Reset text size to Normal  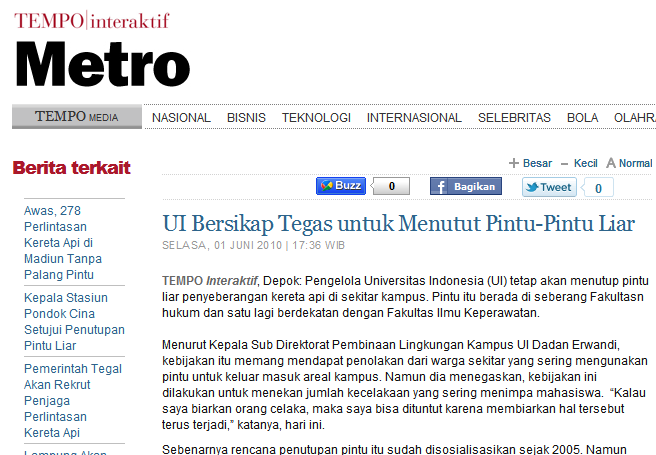tap(629, 163)
